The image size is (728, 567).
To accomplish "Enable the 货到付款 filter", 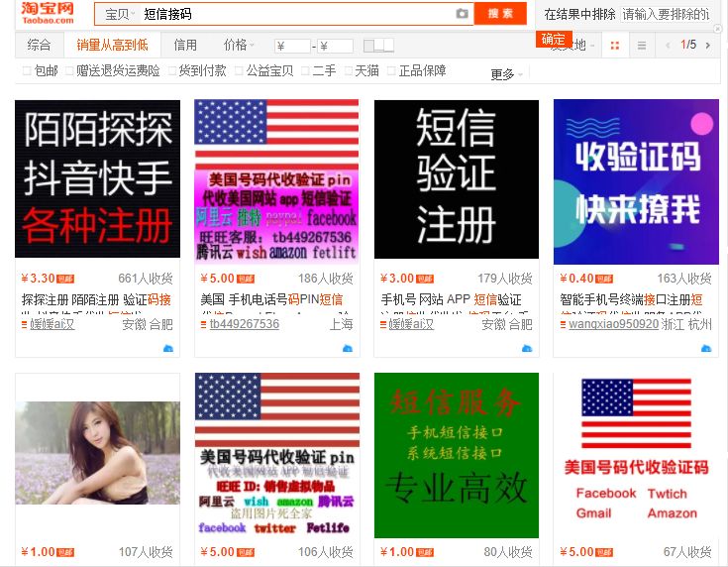I will [171, 70].
